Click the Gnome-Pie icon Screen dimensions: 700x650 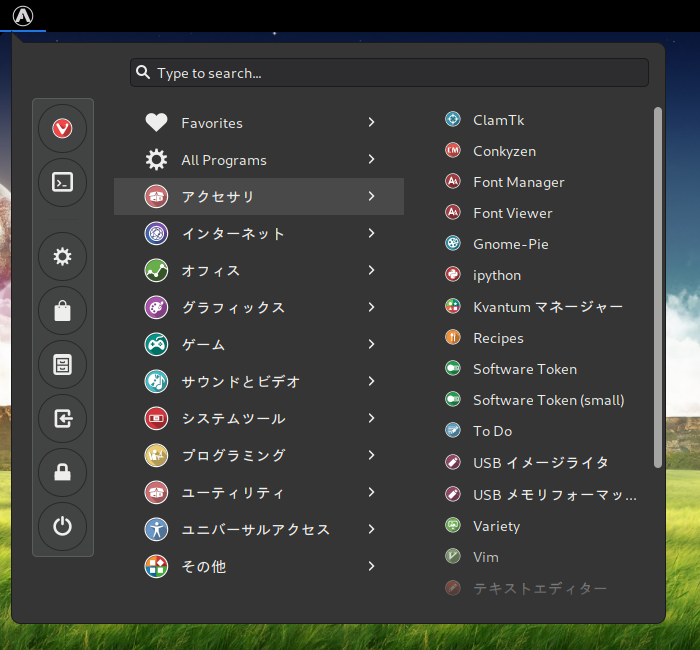453,243
